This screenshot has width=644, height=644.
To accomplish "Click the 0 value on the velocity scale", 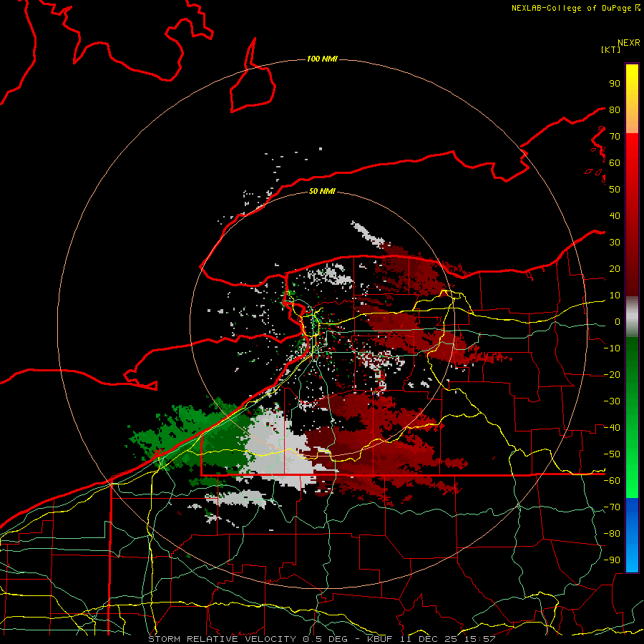I will (x=618, y=322).
